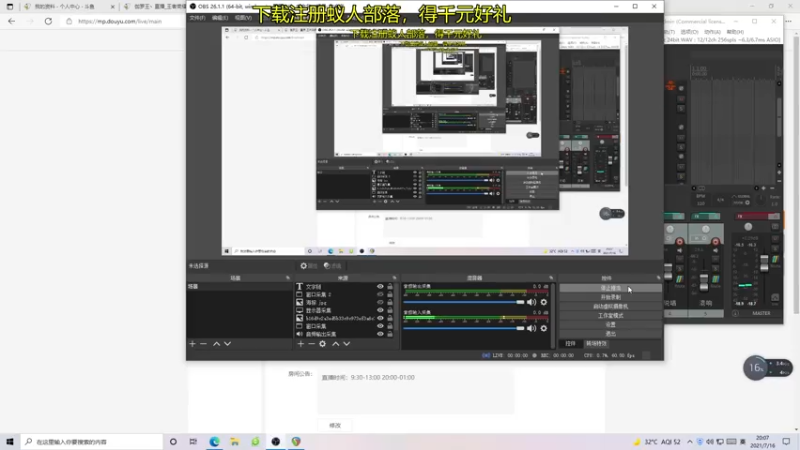
Task: Enable Studio Mode in OBS controls
Action: click(610, 315)
